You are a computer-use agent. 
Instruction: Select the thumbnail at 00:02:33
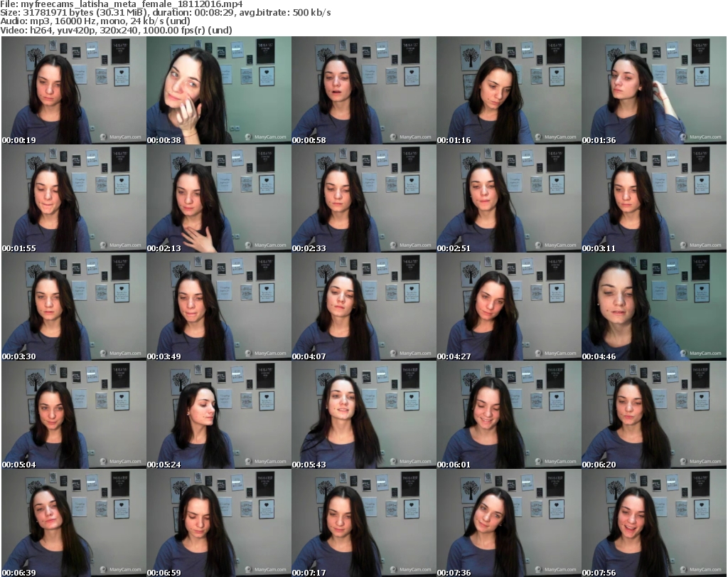(x=363, y=198)
